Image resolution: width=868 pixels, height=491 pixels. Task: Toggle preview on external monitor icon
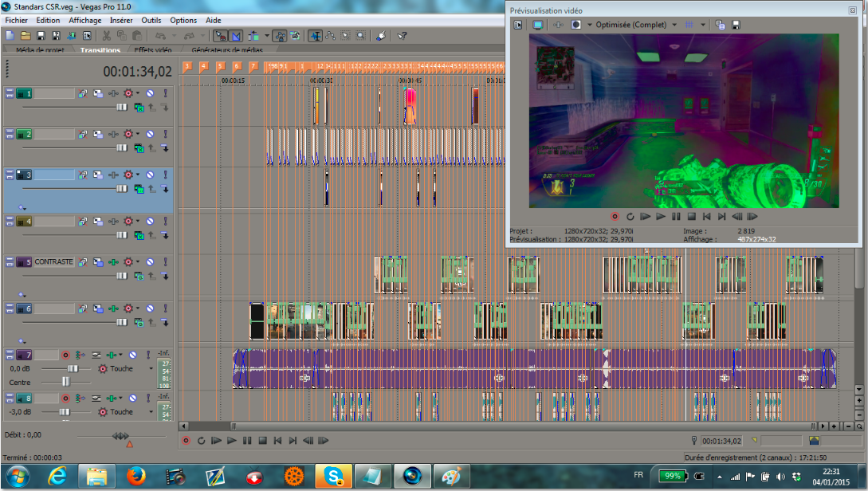(x=537, y=25)
